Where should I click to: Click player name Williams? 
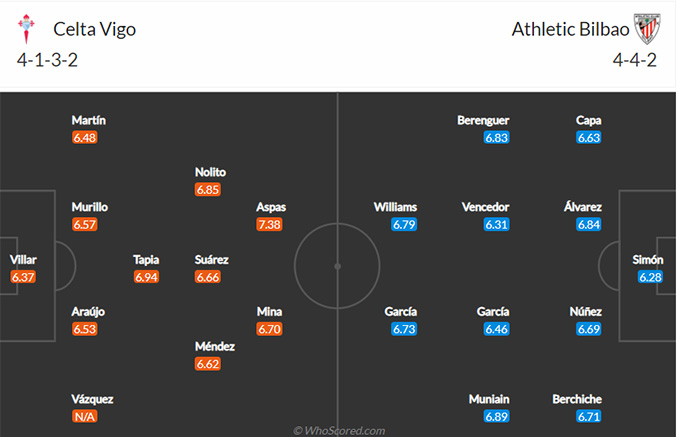coord(396,207)
